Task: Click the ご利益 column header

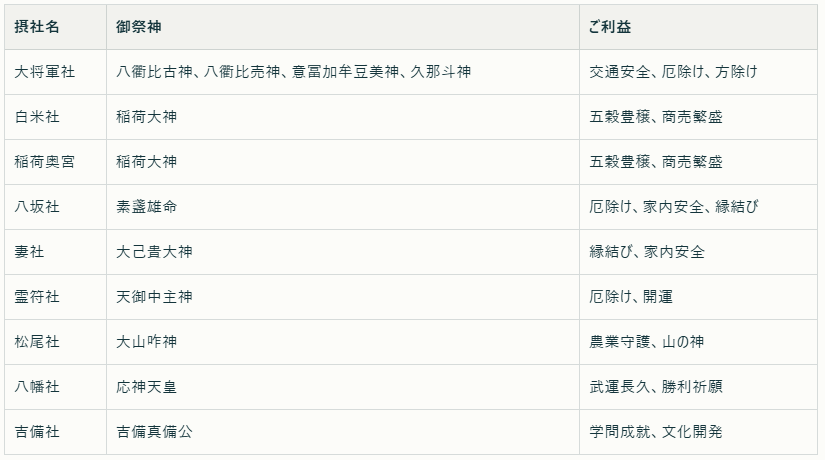Action: click(610, 27)
